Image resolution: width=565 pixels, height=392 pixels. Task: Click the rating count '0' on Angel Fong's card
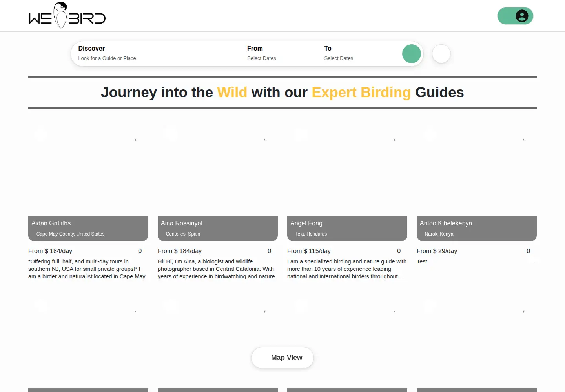(399, 251)
